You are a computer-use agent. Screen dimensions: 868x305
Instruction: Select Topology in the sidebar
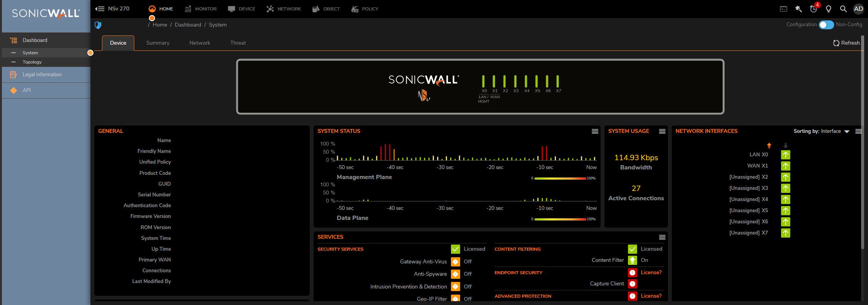pyautogui.click(x=32, y=62)
